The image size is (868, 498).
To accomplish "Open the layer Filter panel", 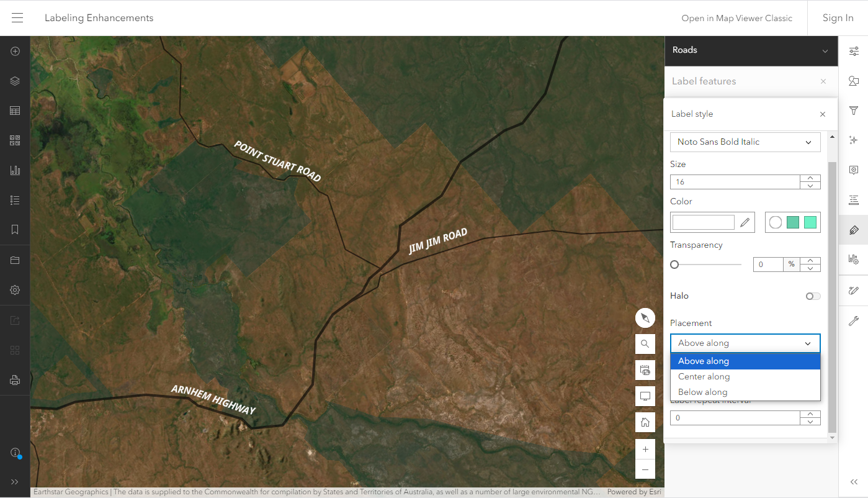I will click(853, 110).
